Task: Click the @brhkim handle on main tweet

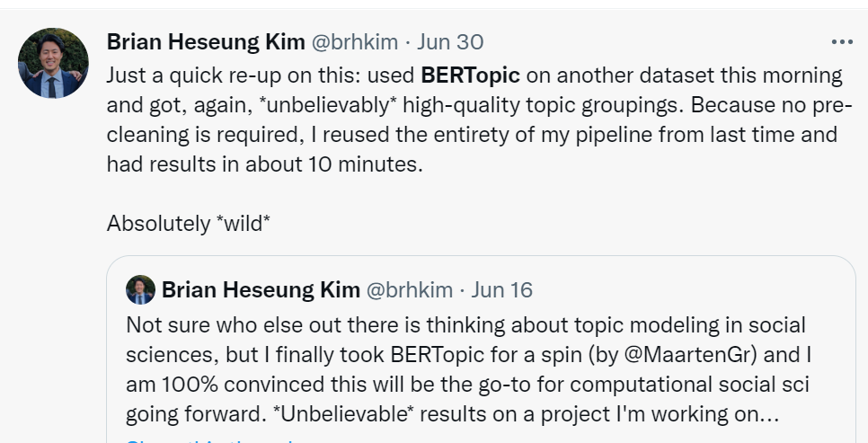Action: [x=355, y=42]
